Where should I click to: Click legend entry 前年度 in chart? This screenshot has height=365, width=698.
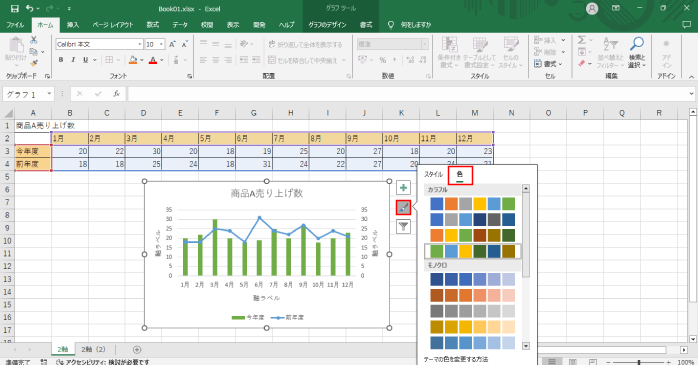288,317
